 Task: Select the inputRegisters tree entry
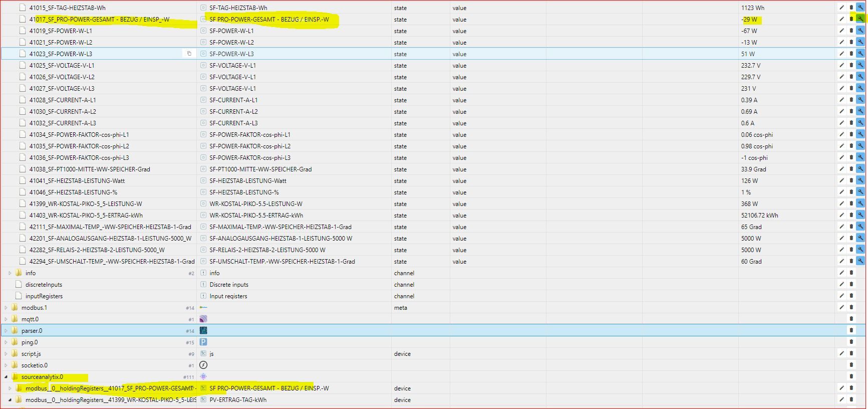click(x=44, y=296)
